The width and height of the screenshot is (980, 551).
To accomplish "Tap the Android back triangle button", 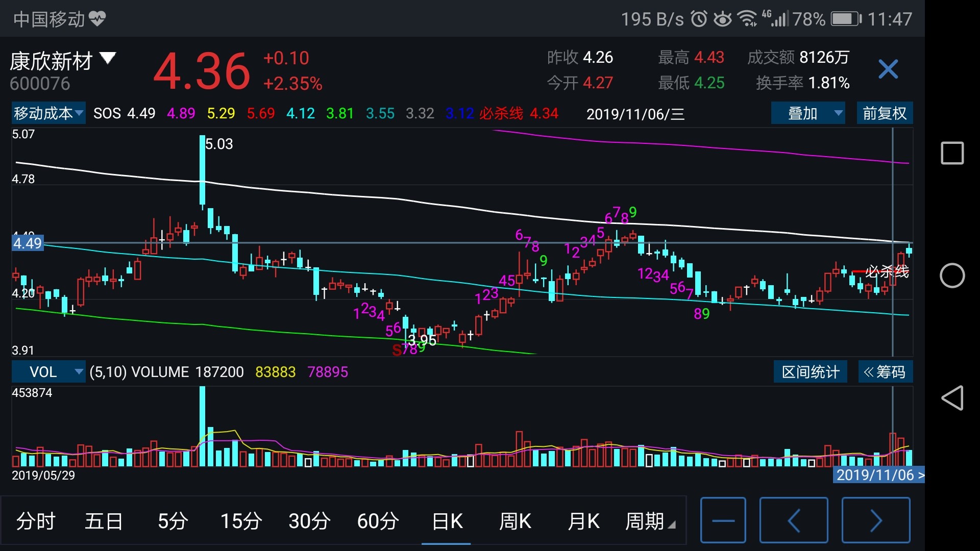I will [952, 398].
